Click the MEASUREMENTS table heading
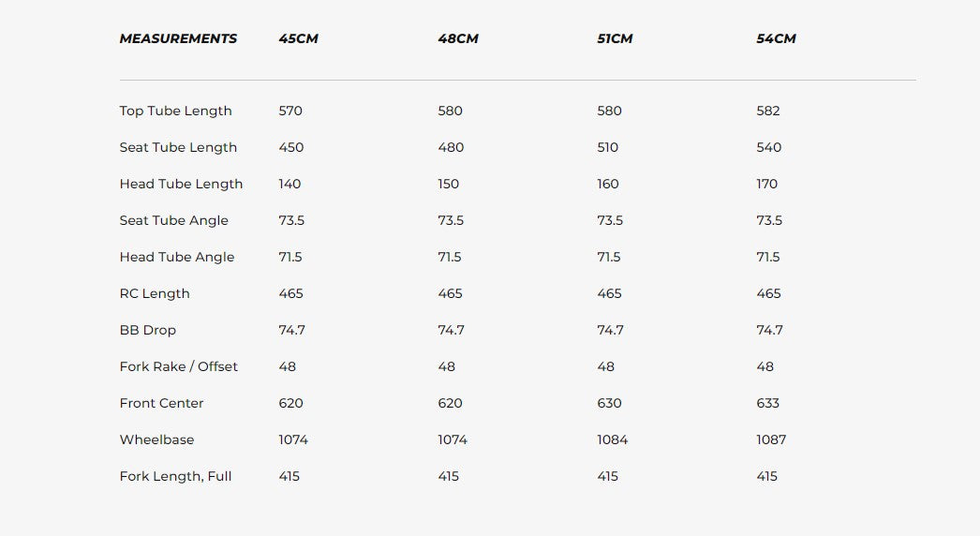The width and height of the screenshot is (980, 536). click(178, 38)
